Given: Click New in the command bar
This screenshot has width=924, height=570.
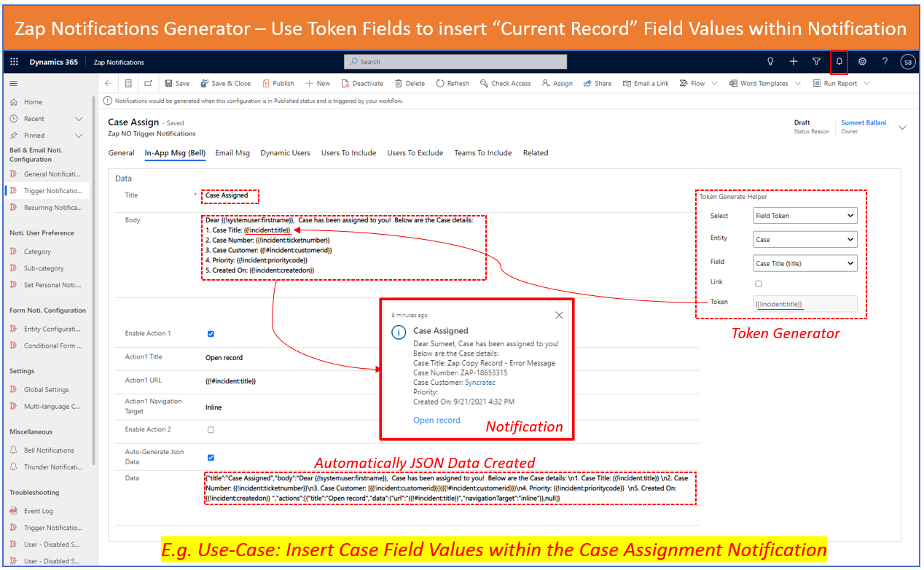Looking at the screenshot, I should coord(318,83).
